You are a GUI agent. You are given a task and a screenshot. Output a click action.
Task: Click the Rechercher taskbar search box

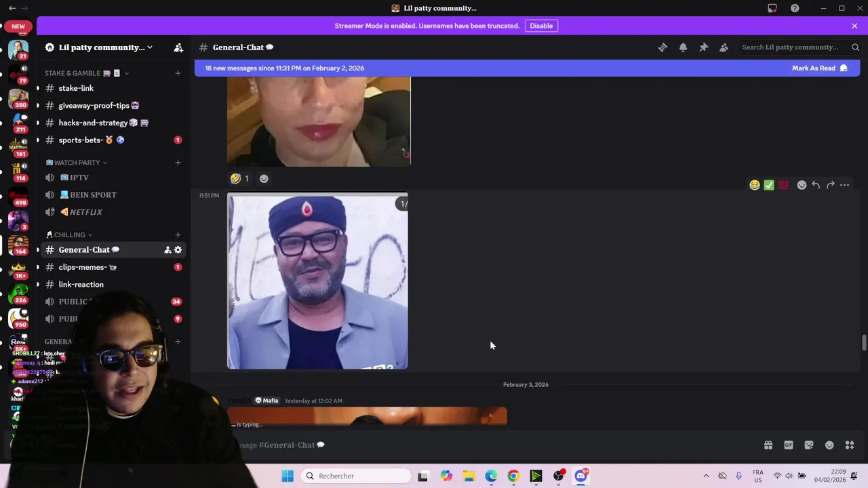click(355, 476)
